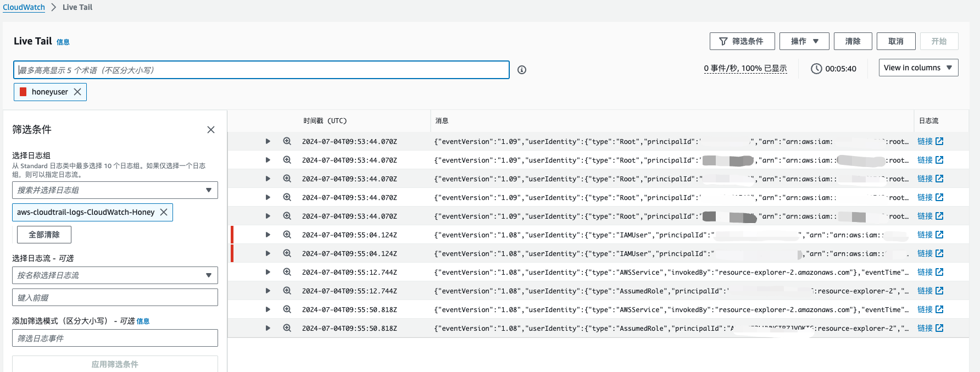Open external link icon of last log row
Screen dimensions: 980x372
939,328
